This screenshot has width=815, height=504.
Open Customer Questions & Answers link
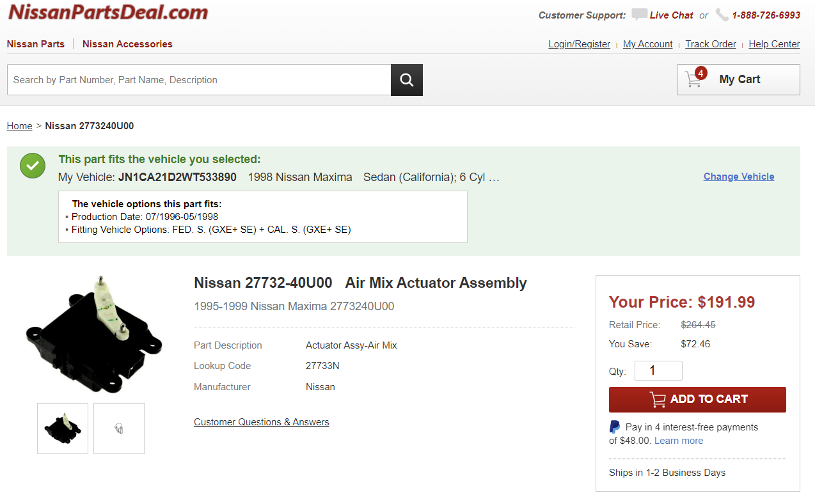tap(261, 422)
